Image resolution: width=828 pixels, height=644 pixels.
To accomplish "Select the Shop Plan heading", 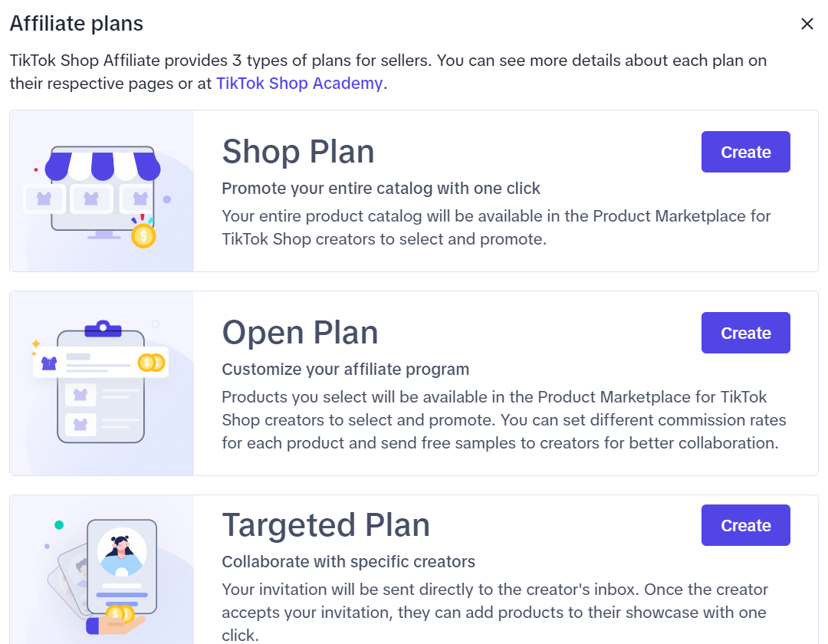I will (297, 152).
